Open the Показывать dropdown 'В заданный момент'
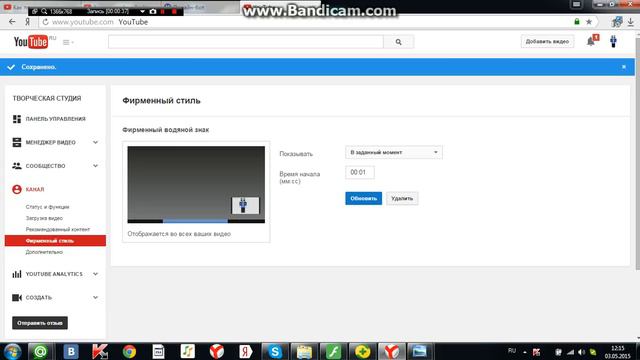 (393, 152)
